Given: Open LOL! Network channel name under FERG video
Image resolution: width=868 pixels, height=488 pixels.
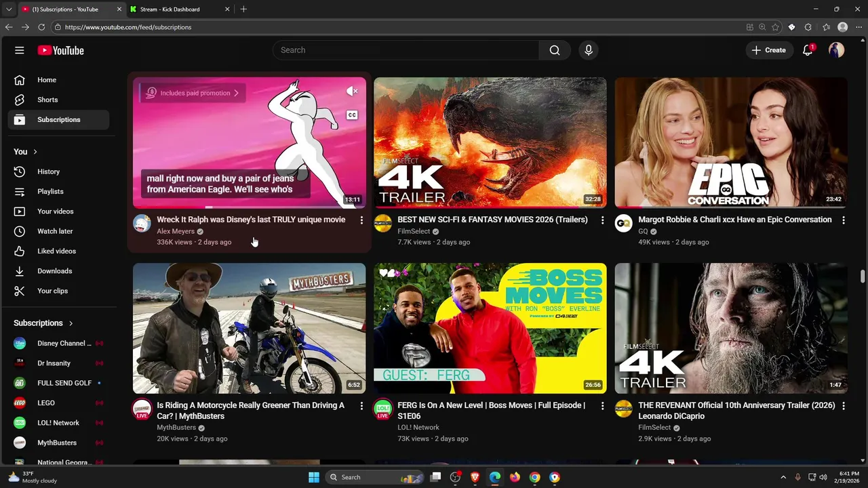Looking at the screenshot, I should tap(418, 428).
